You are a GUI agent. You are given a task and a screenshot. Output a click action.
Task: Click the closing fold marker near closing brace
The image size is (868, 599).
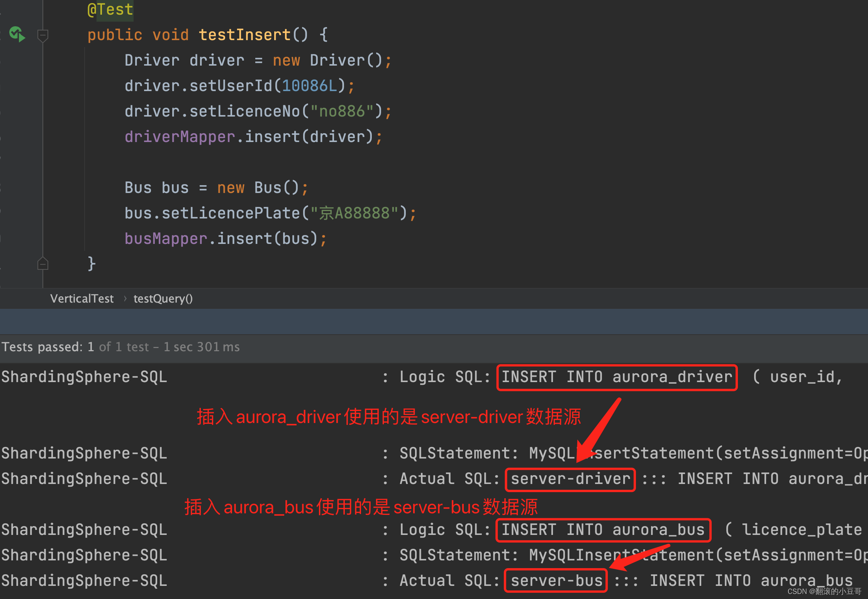[42, 264]
